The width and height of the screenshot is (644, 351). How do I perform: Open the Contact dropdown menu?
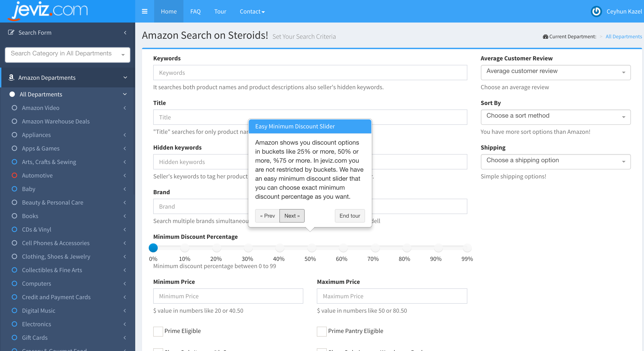tap(252, 11)
